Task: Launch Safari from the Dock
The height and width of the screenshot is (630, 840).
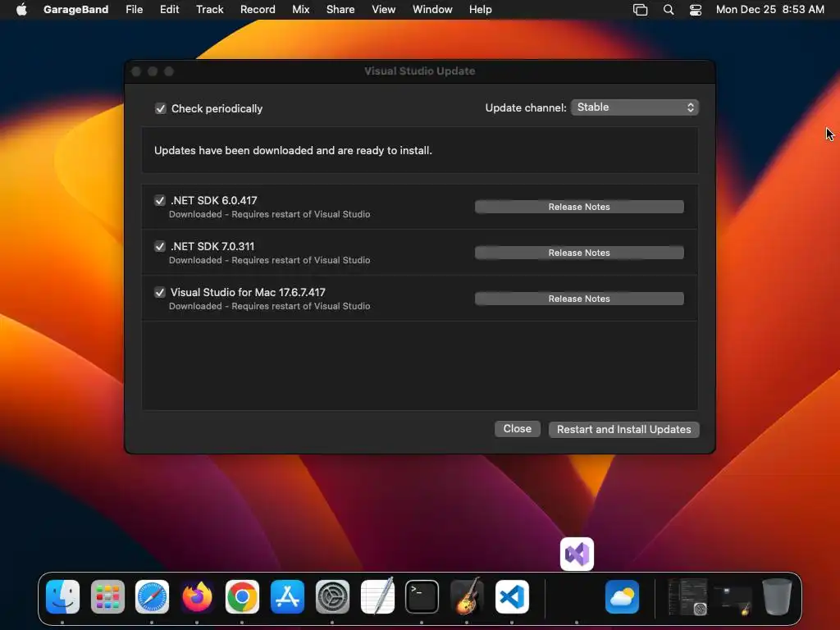Action: (x=152, y=596)
